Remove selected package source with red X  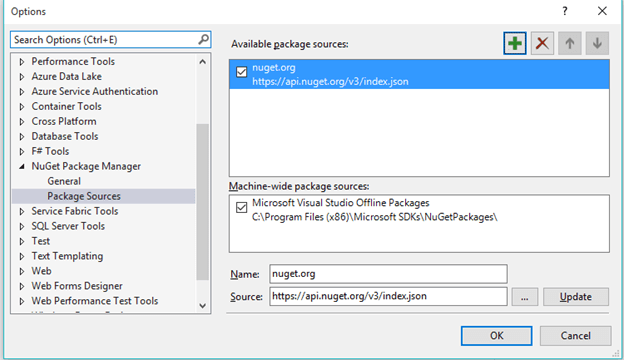click(542, 43)
